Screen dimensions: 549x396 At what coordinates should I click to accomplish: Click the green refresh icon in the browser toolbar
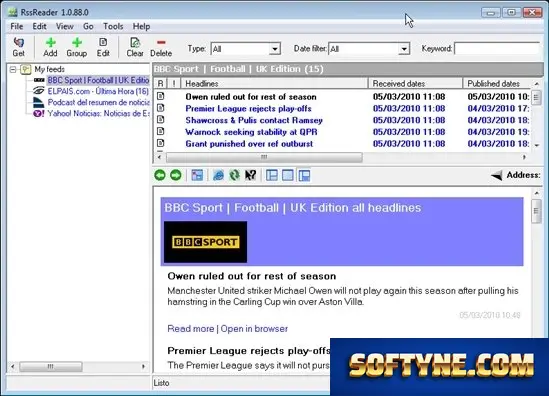(234, 175)
